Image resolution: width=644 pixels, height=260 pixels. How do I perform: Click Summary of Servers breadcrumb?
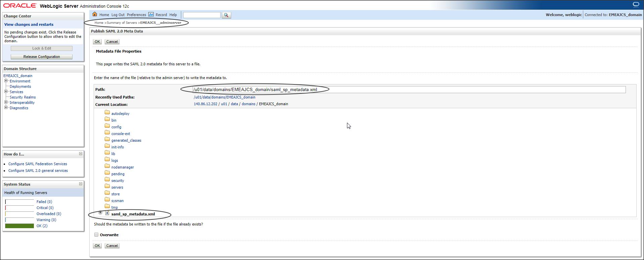point(122,23)
